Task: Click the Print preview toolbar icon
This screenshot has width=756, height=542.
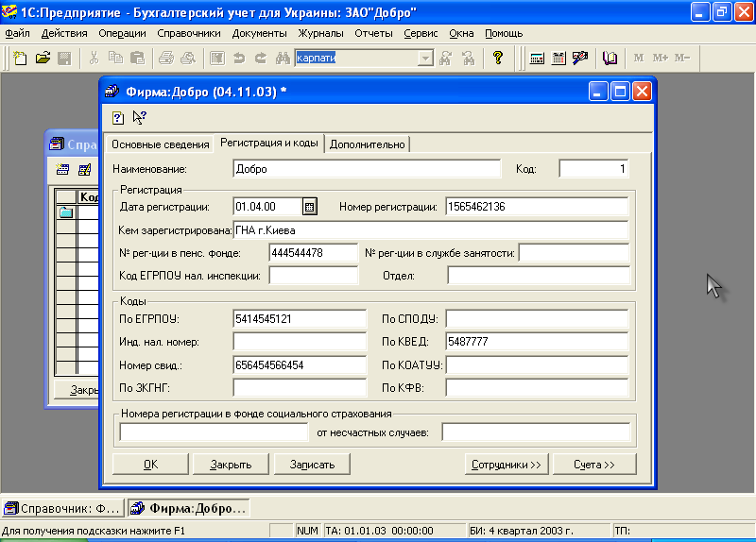Action: [188, 59]
